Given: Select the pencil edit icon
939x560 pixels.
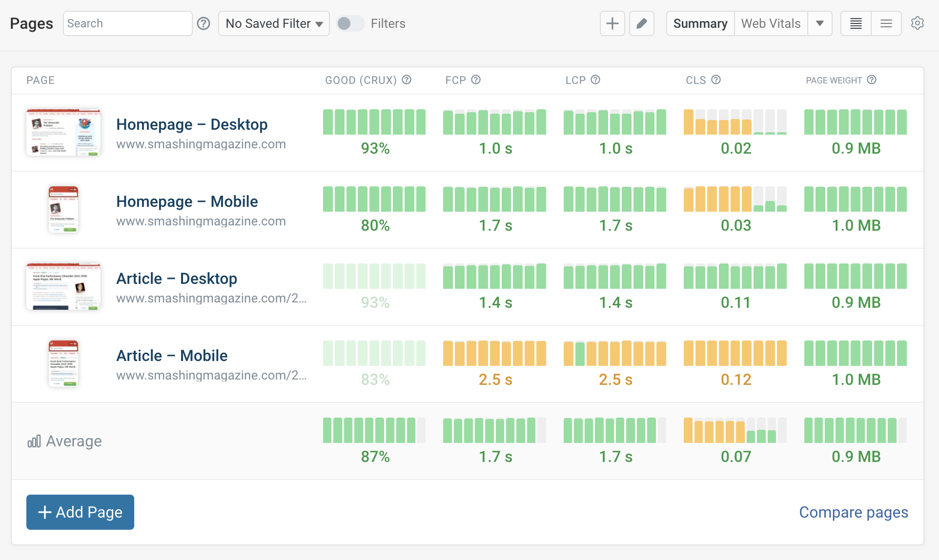Looking at the screenshot, I should click(x=641, y=23).
